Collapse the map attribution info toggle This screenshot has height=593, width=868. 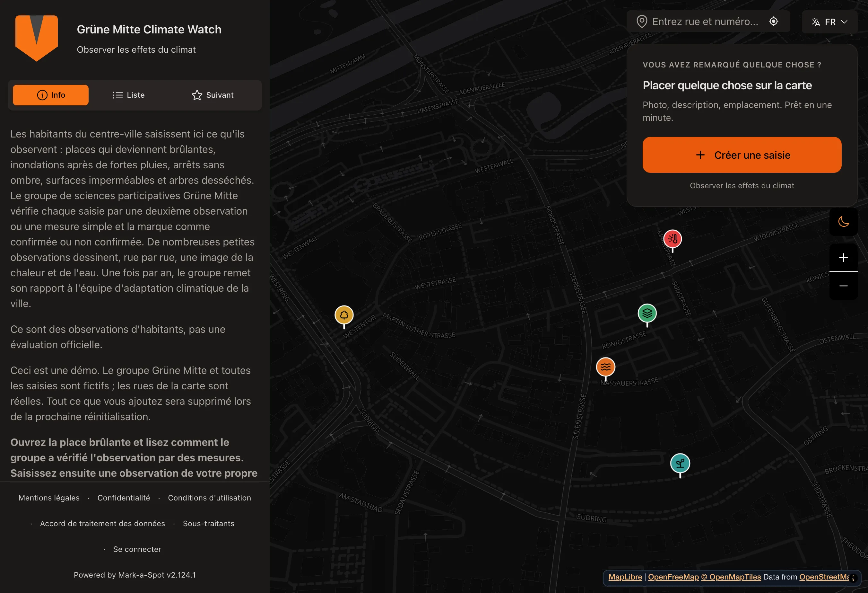(853, 578)
